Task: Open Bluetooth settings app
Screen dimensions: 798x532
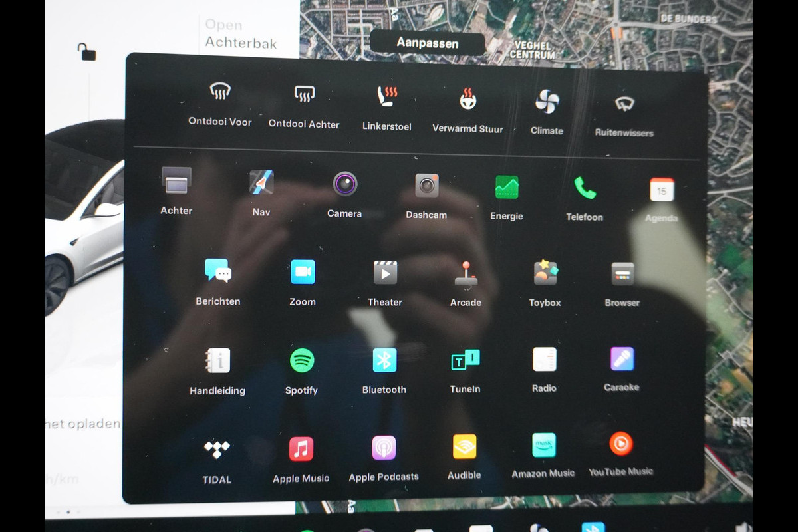Action: click(x=384, y=360)
